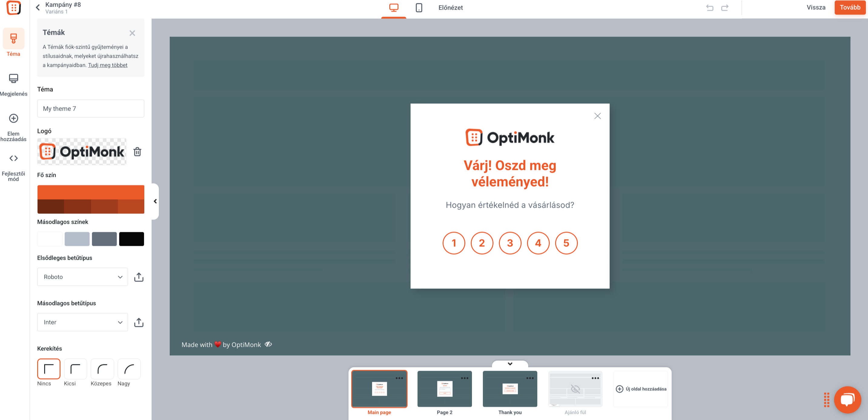Select the Page 2 thumbnail
Image resolution: width=868 pixels, height=420 pixels.
tap(444, 389)
